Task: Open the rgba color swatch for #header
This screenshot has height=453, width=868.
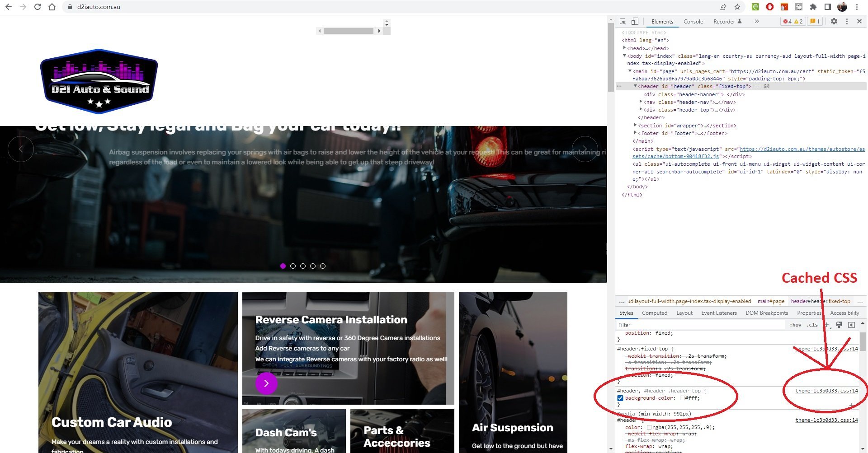Action: click(x=649, y=427)
